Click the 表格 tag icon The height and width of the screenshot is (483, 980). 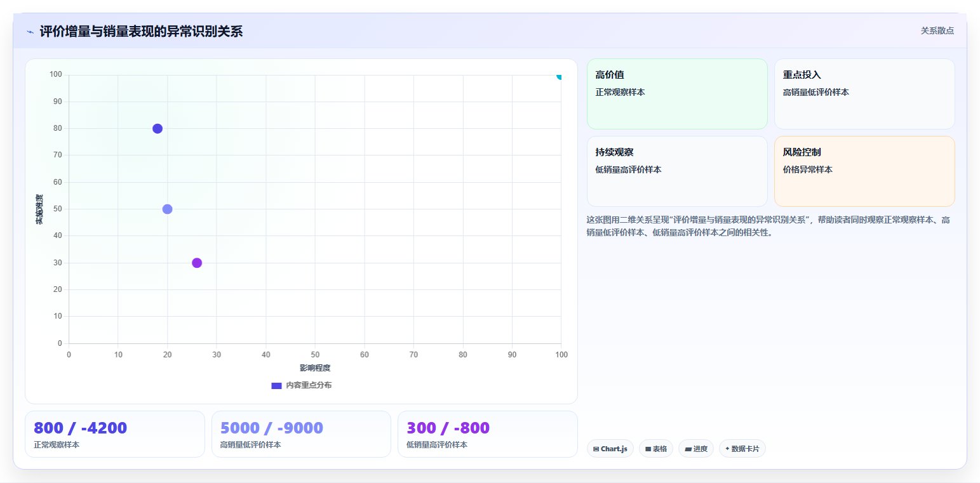(x=648, y=449)
